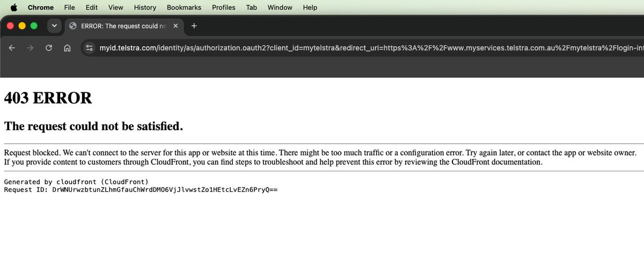Go forward to next page
Viewport: 644px width, 268px height.
point(30,48)
